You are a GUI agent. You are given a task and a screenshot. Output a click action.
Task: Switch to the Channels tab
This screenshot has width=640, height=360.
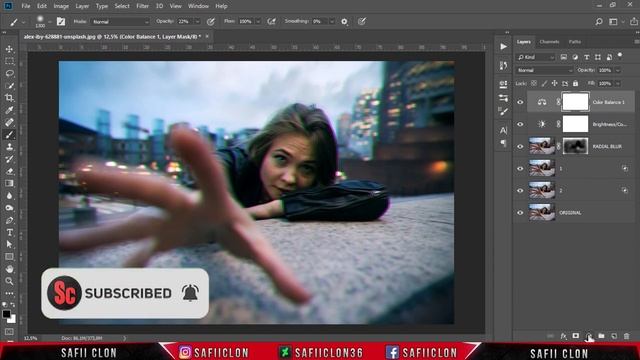coord(549,42)
